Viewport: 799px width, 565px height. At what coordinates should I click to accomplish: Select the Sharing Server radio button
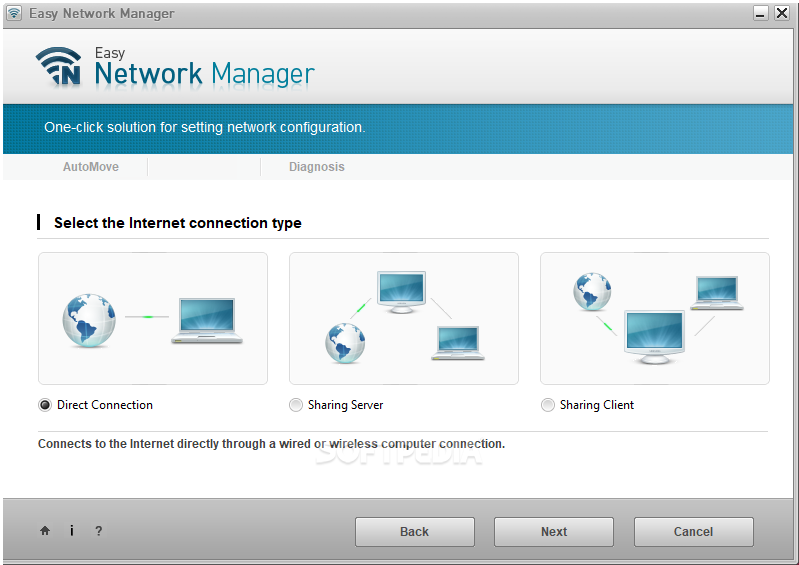point(296,405)
